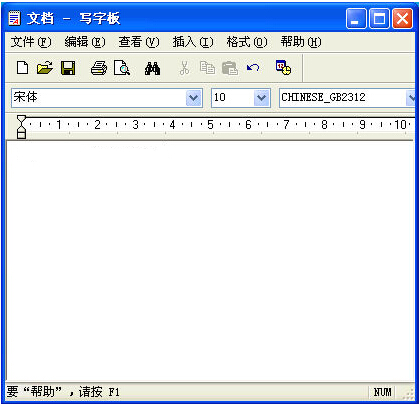Image resolution: width=419 pixels, height=404 pixels.
Task: Maximize the 写字板 window
Action: [379, 19]
